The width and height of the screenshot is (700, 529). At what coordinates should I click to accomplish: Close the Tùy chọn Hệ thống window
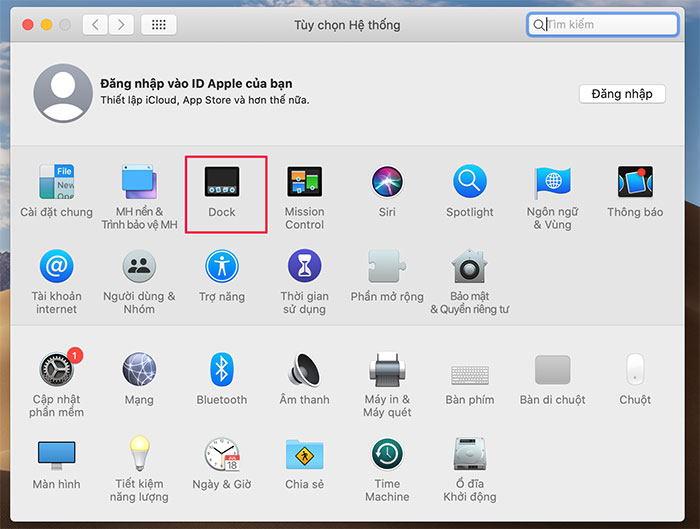[x=28, y=25]
